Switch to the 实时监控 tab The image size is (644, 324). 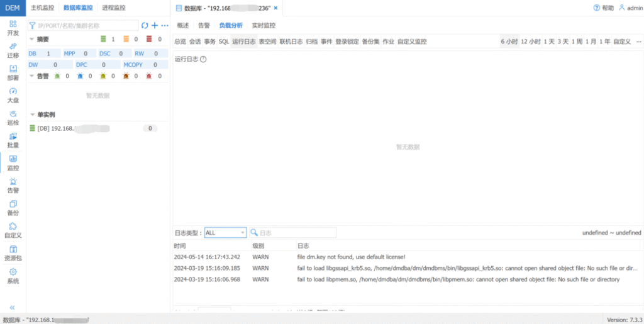(x=264, y=26)
